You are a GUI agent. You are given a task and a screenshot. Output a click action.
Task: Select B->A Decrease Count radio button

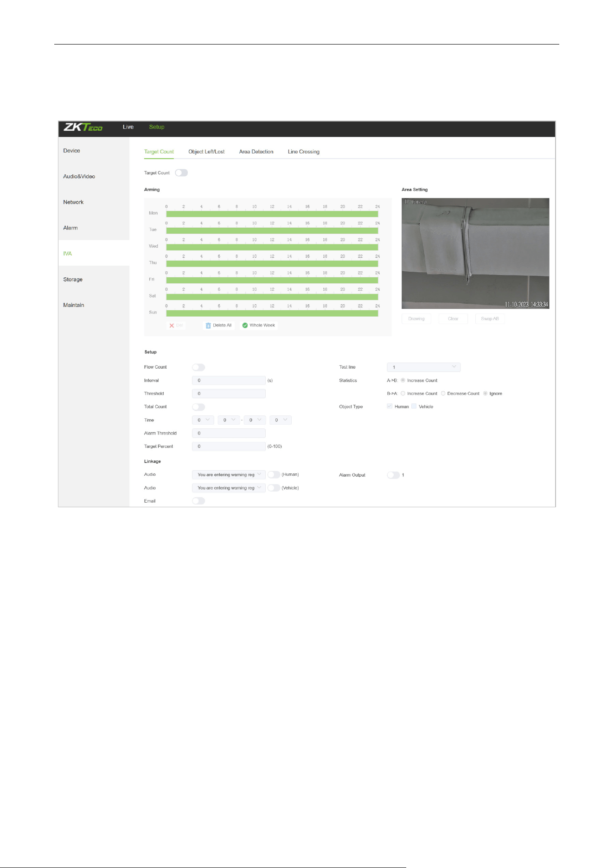tap(443, 393)
